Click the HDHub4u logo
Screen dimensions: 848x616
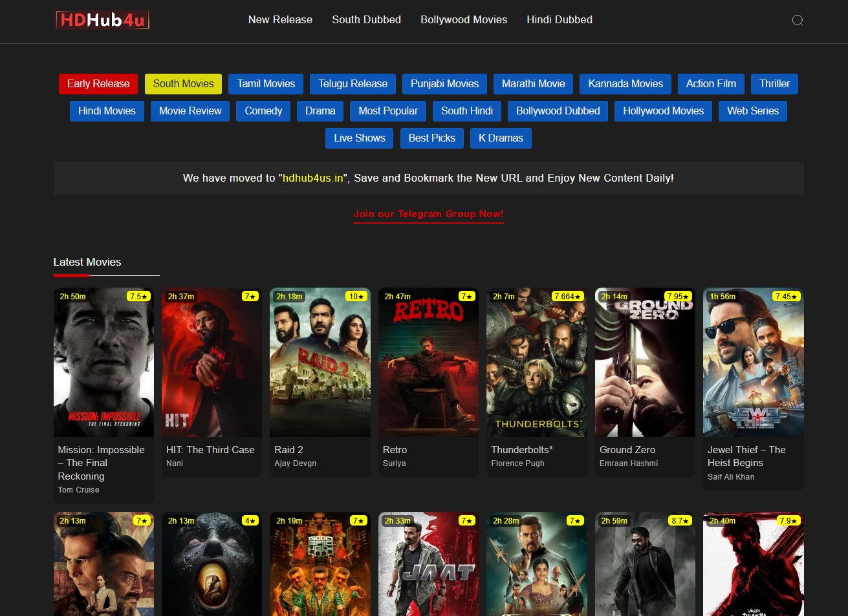click(102, 20)
